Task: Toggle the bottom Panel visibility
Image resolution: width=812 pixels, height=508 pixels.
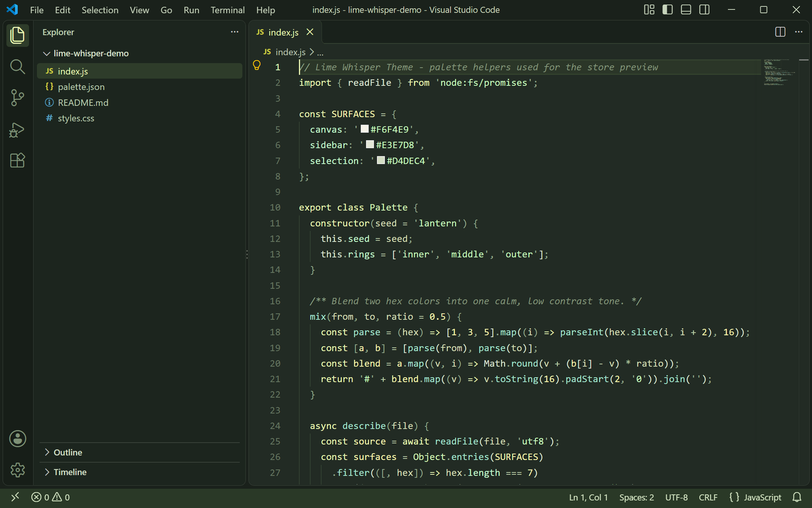Action: pyautogui.click(x=686, y=10)
